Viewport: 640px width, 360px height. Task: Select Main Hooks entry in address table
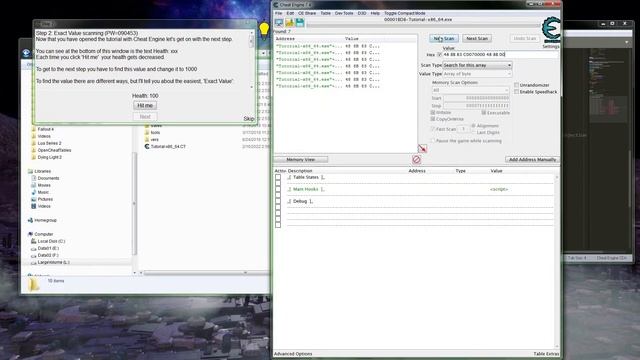306,189
